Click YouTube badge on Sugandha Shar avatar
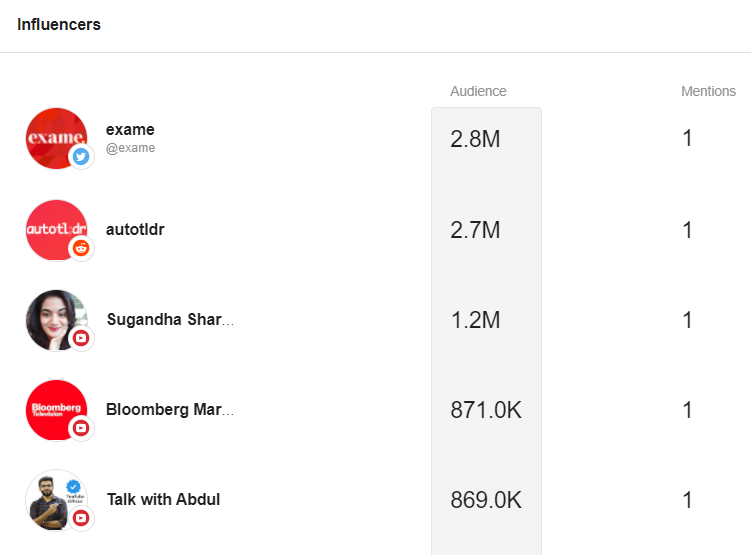 click(81, 338)
